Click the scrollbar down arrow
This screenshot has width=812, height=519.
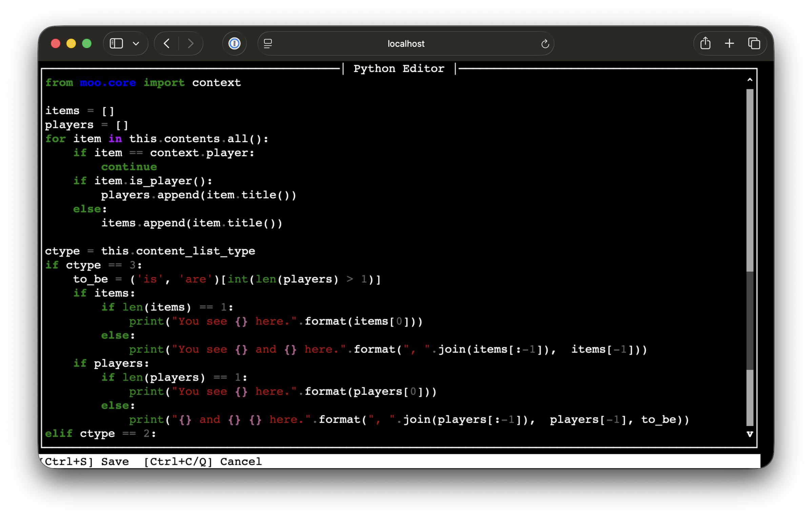[x=750, y=434]
